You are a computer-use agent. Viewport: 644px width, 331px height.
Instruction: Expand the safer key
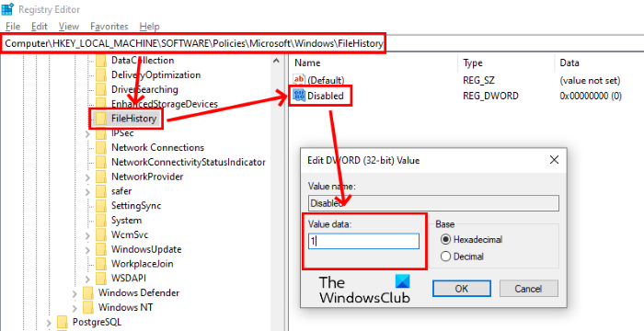87,192
